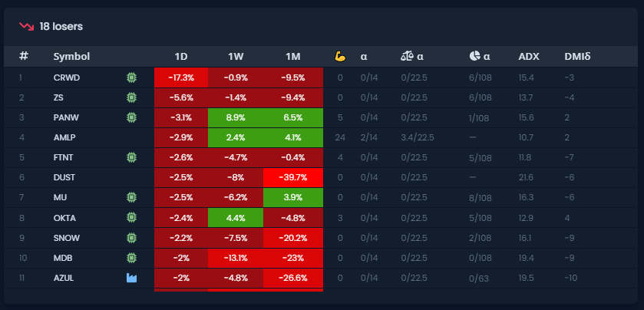Open the MU symbol

60,198
